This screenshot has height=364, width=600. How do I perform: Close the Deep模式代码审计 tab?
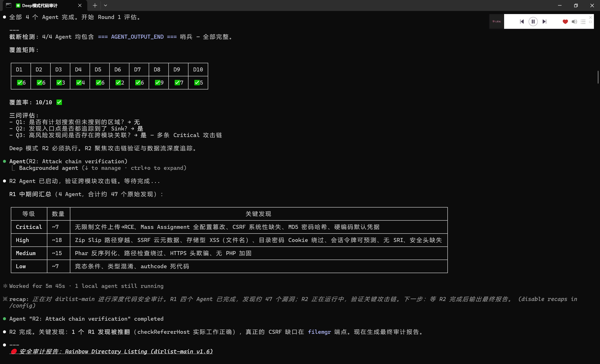click(x=80, y=5)
